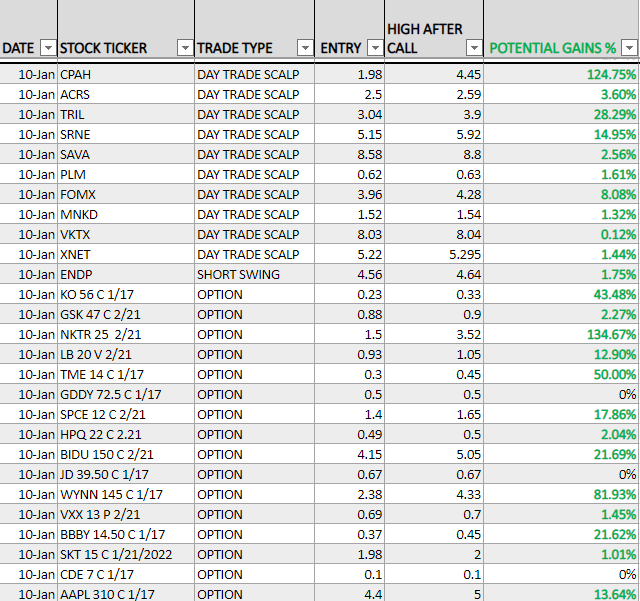
Task: Select the FOMX ticker cell
Action: click(x=126, y=194)
